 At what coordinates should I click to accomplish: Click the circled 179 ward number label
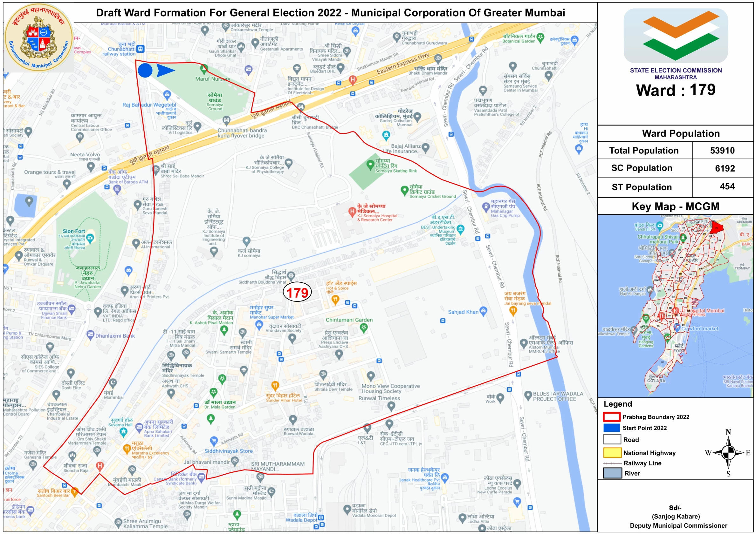click(x=297, y=293)
